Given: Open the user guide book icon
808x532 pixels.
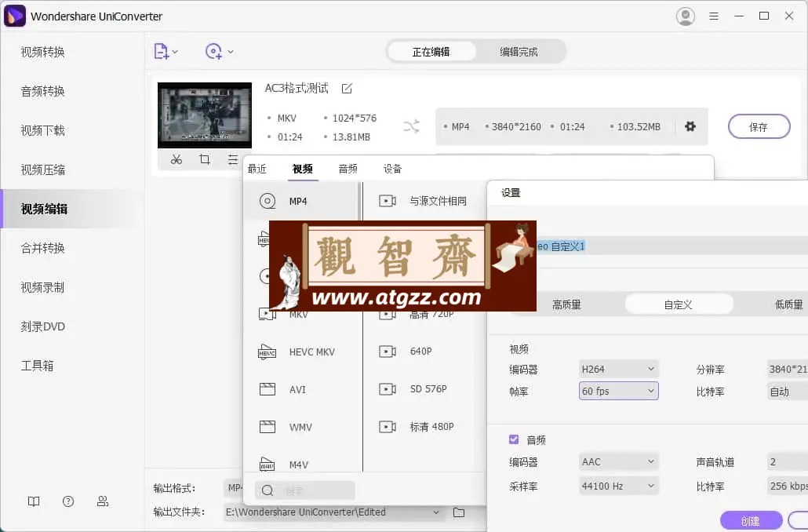Looking at the screenshot, I should (x=34, y=501).
